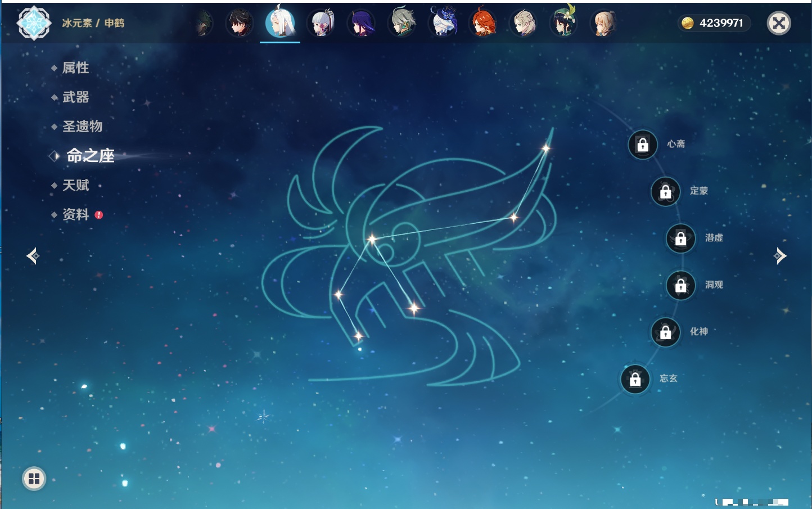
Task: Close the character screen with the X
Action: pos(779,23)
